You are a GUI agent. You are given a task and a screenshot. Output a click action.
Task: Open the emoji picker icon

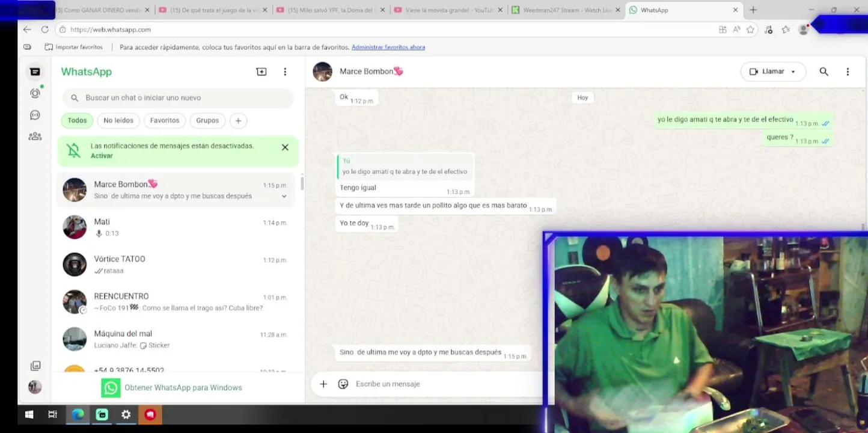(x=343, y=384)
